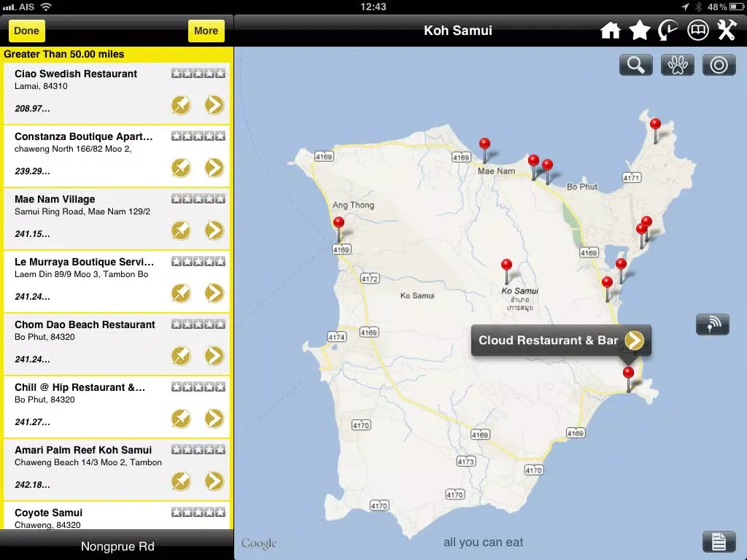This screenshot has width=747, height=560.
Task: Tap star rating of Amari Palm Reef
Action: (198, 449)
